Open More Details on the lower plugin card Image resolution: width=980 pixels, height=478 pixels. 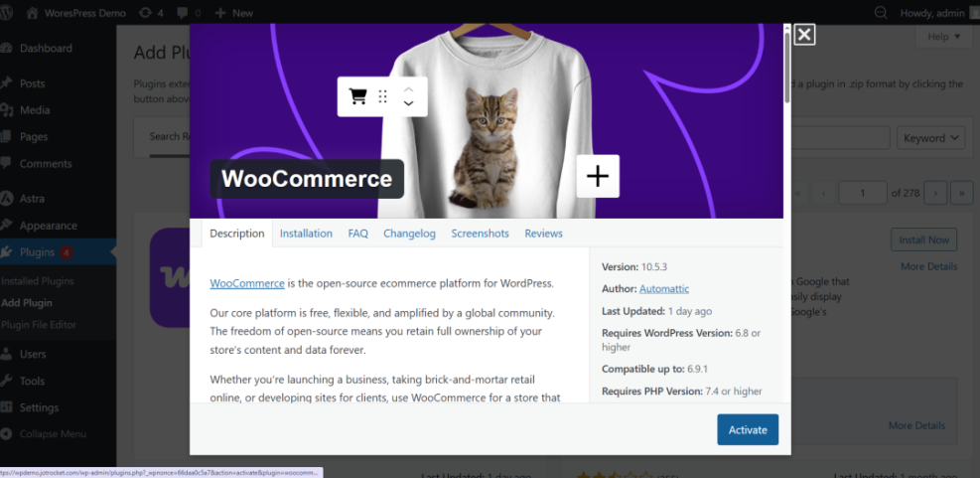coord(916,425)
